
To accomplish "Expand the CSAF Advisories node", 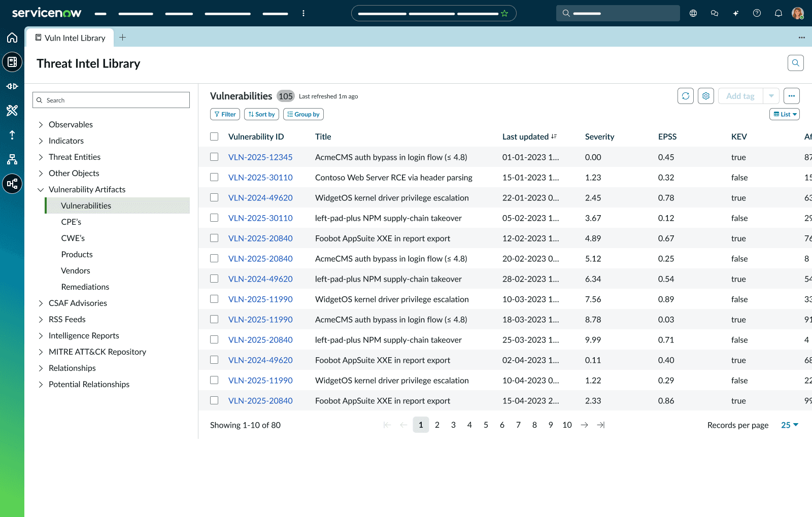I will (x=41, y=303).
